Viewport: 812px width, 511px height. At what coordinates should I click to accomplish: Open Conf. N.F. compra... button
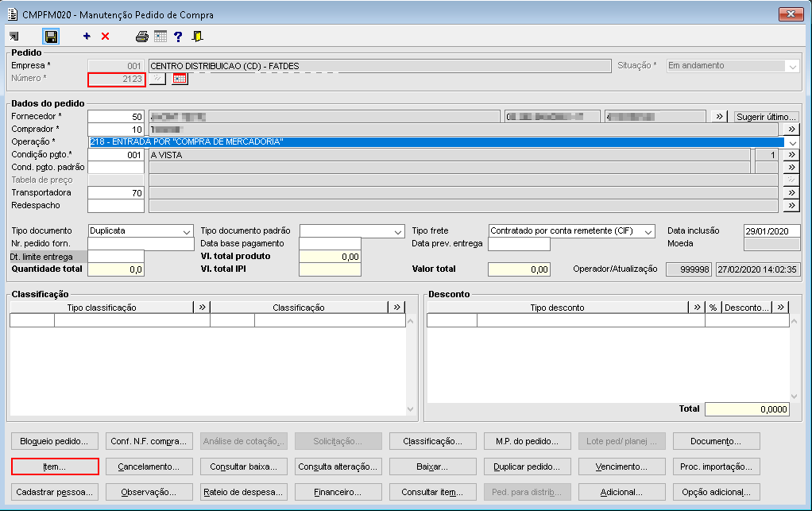coord(149,441)
